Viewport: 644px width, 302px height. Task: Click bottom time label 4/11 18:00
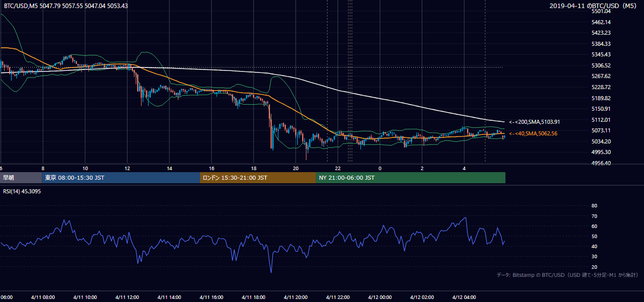(253, 297)
